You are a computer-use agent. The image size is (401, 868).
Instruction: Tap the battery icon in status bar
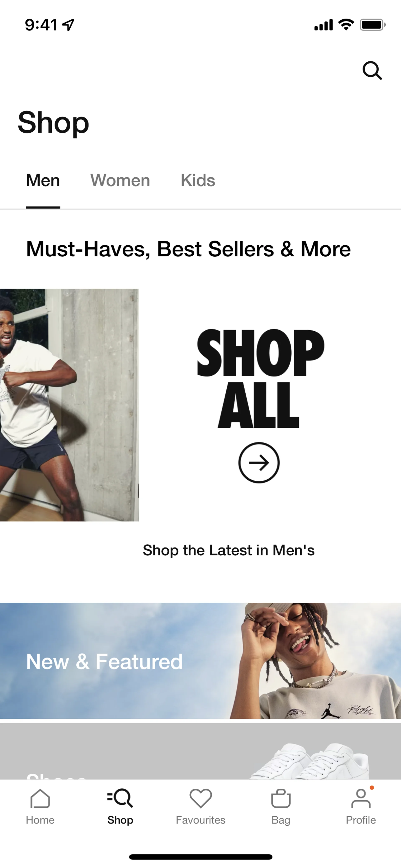click(x=373, y=25)
